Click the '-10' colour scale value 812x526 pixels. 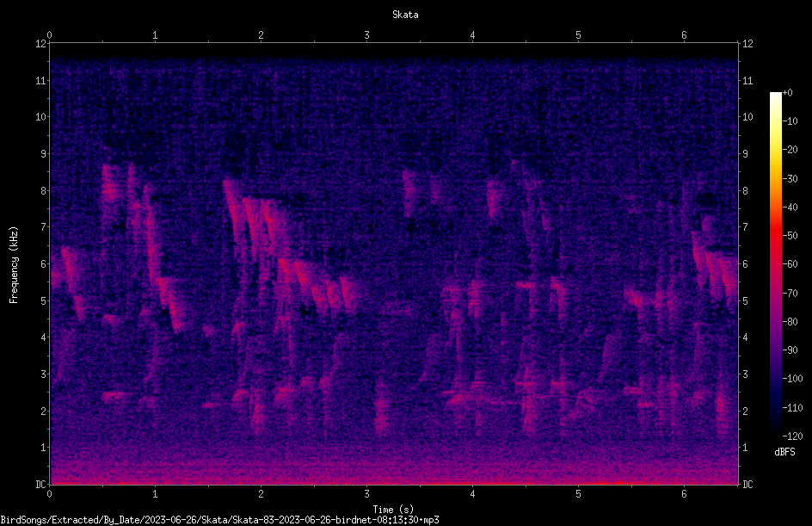[790, 121]
